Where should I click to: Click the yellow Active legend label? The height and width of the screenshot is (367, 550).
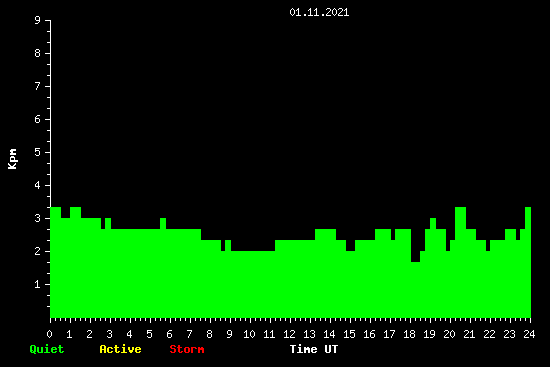click(x=120, y=349)
